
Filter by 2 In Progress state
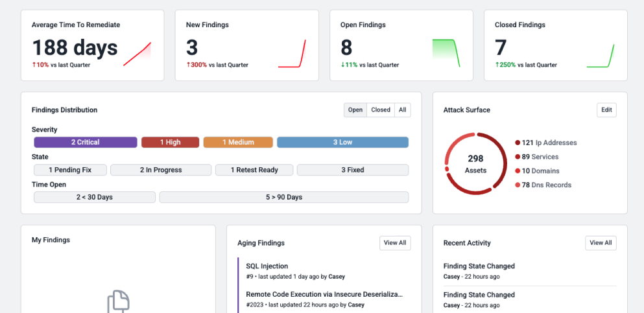(161, 170)
